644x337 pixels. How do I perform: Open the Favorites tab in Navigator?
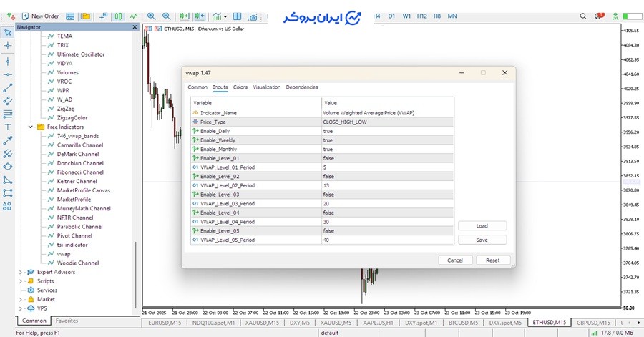(x=67, y=321)
